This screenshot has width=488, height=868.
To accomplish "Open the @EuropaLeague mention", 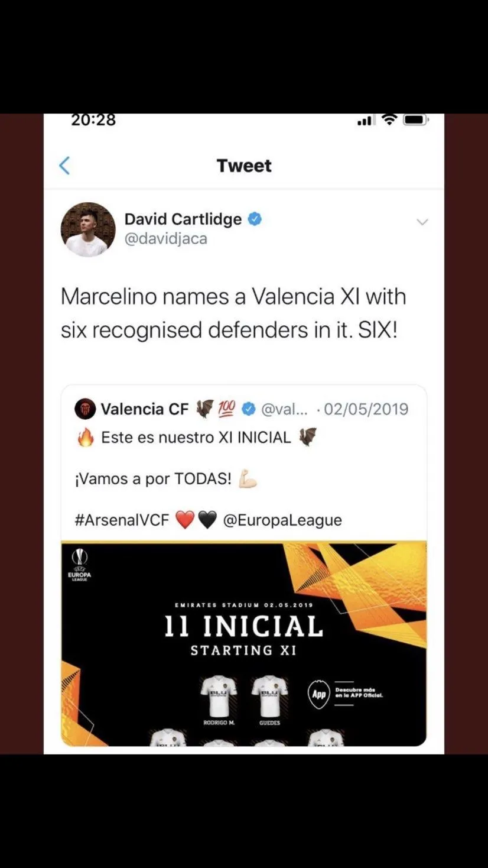I will [x=282, y=520].
